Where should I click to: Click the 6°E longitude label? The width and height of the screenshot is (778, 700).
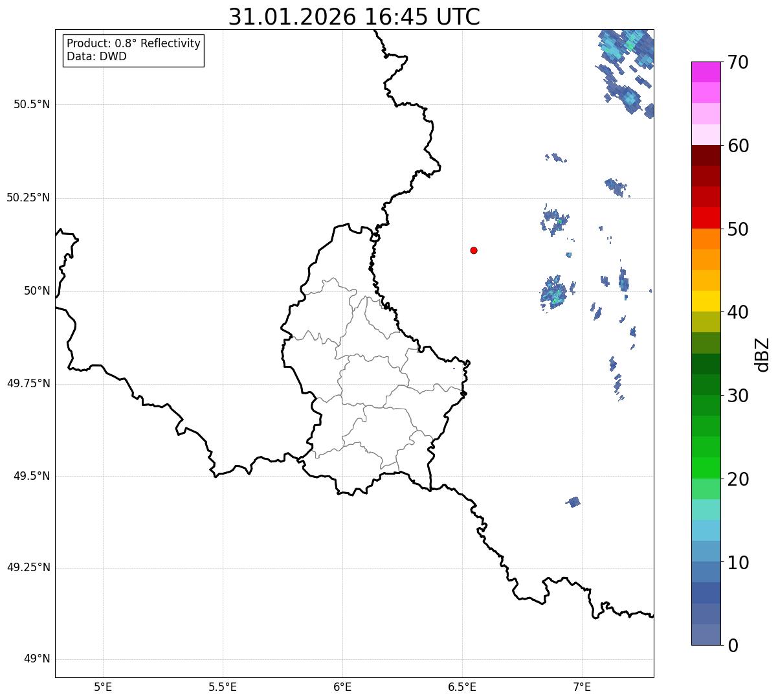click(x=342, y=686)
